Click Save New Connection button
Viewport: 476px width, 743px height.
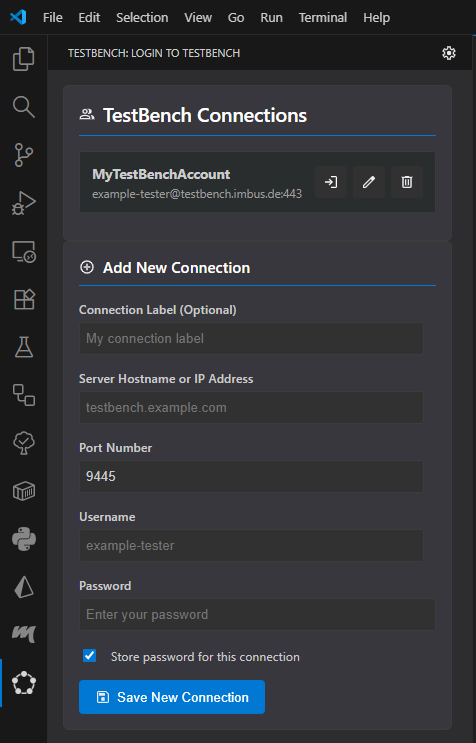coord(172,697)
